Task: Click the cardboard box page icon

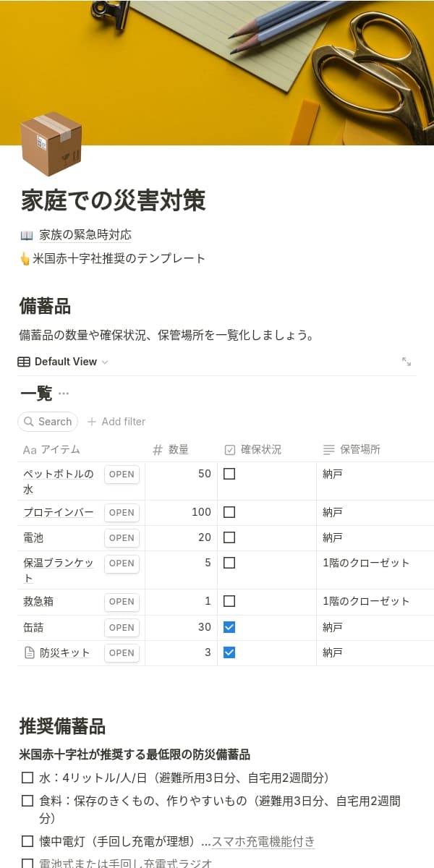Action: [x=51, y=144]
